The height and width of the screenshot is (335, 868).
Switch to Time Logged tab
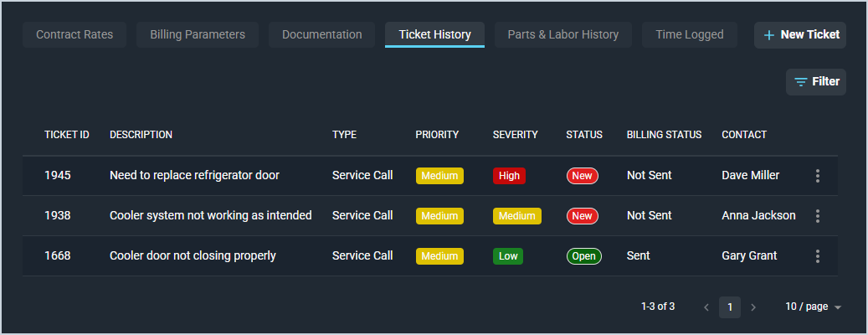point(689,35)
